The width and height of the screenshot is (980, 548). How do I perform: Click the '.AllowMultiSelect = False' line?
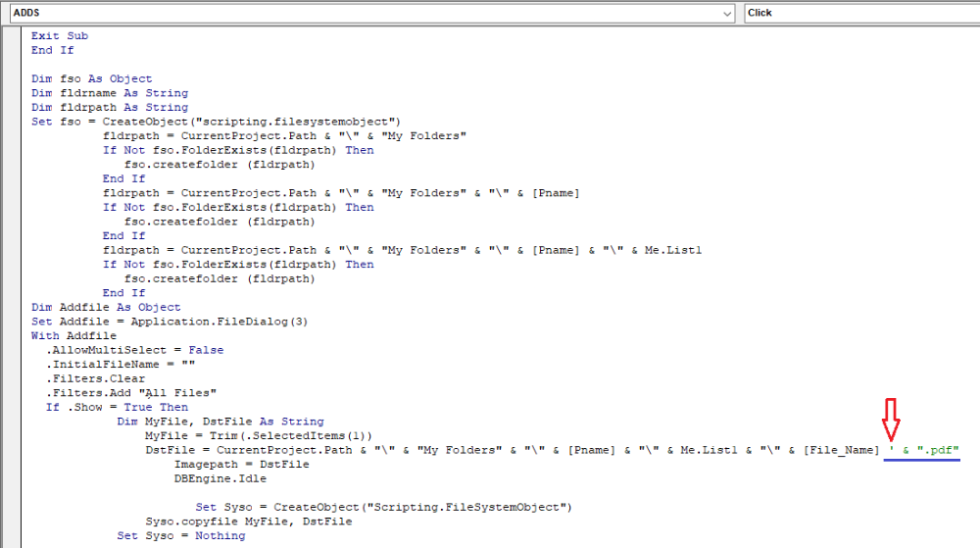pyautogui.click(x=134, y=351)
